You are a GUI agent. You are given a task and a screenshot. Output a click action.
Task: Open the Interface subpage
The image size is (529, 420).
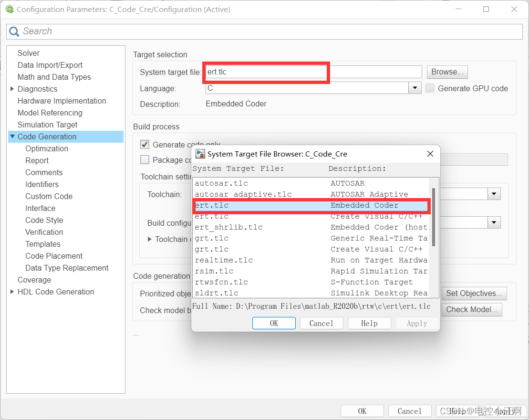click(40, 208)
